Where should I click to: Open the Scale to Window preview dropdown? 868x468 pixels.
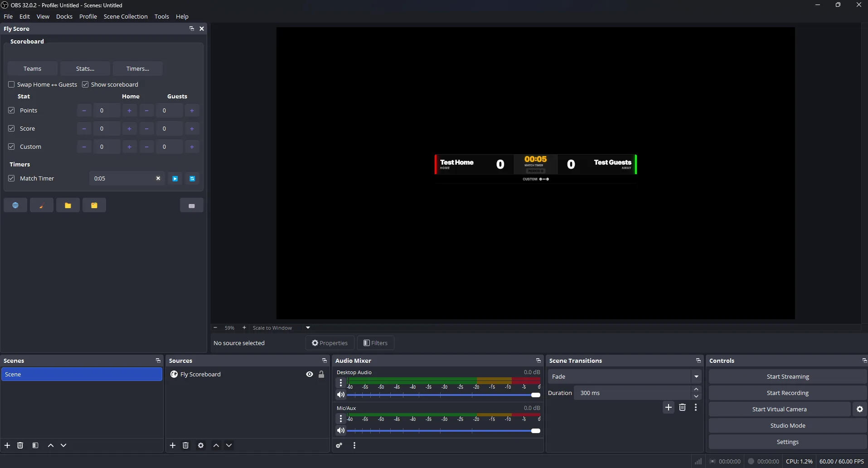click(x=307, y=327)
